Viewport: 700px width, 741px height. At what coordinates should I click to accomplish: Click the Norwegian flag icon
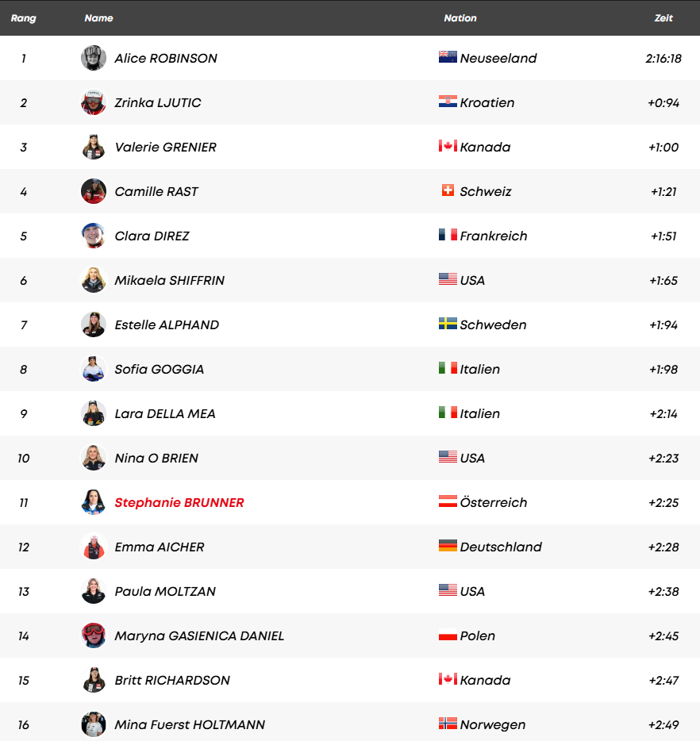pyautogui.click(x=448, y=724)
